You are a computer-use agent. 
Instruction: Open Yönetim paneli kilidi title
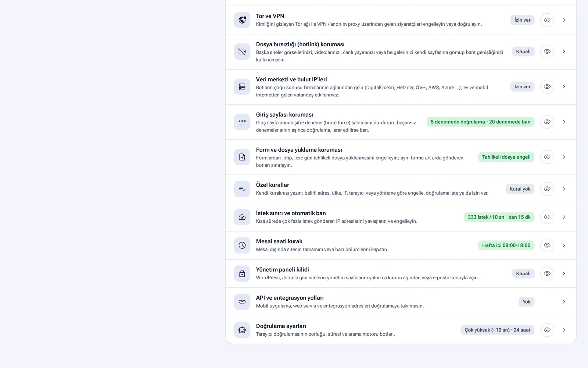282,270
